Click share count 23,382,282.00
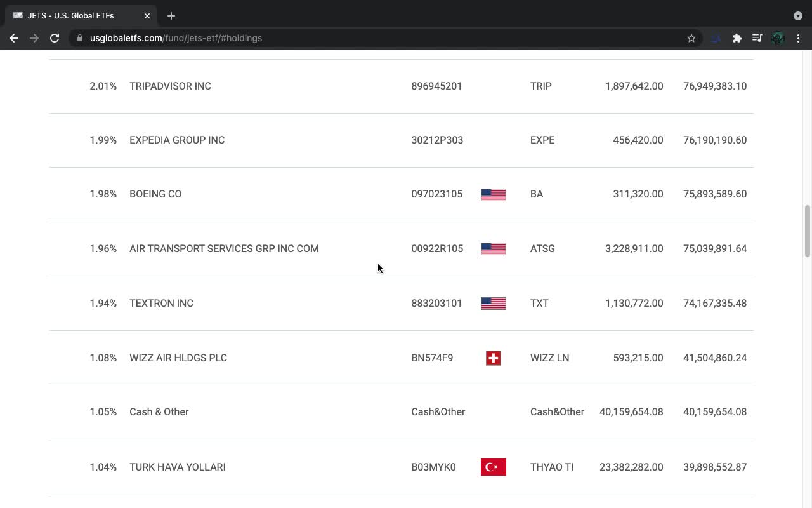Screen dimensions: 812x508 tap(631, 467)
